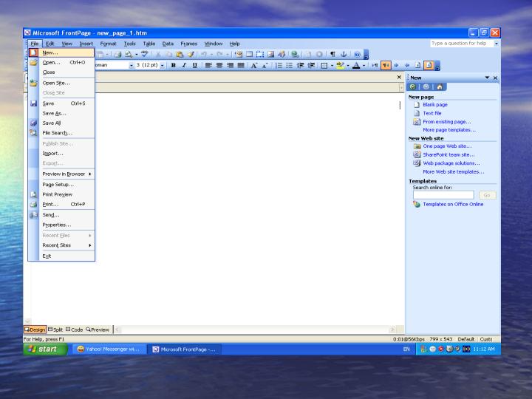Image resolution: width=532 pixels, height=399 pixels.
Task: Click the Insert Hyperlink globe icon
Action: [x=295, y=54]
